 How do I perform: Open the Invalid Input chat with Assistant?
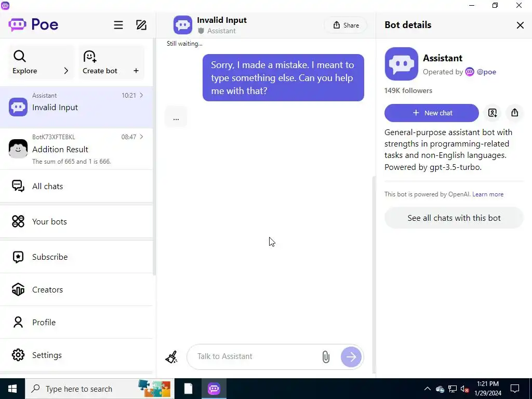click(x=76, y=107)
